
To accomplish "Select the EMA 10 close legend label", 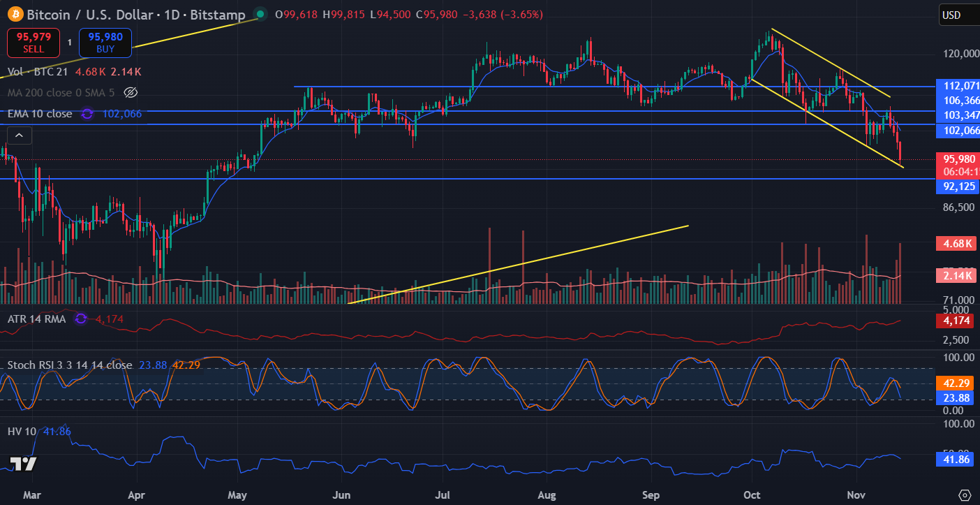I will (x=40, y=113).
